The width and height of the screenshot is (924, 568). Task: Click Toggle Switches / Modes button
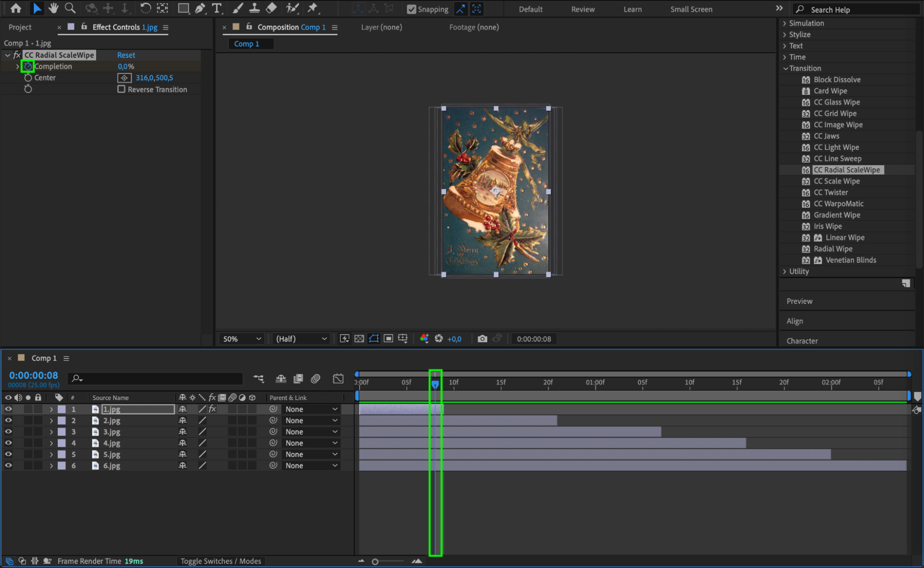220,561
